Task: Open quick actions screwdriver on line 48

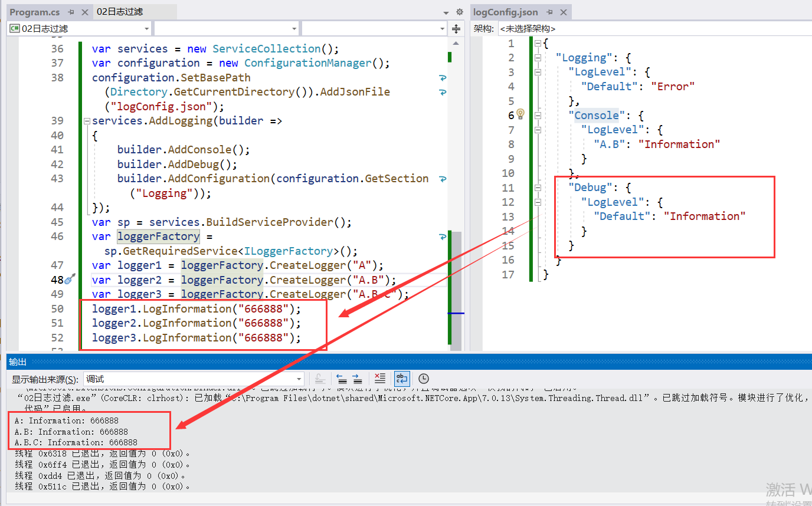Action: click(x=70, y=280)
